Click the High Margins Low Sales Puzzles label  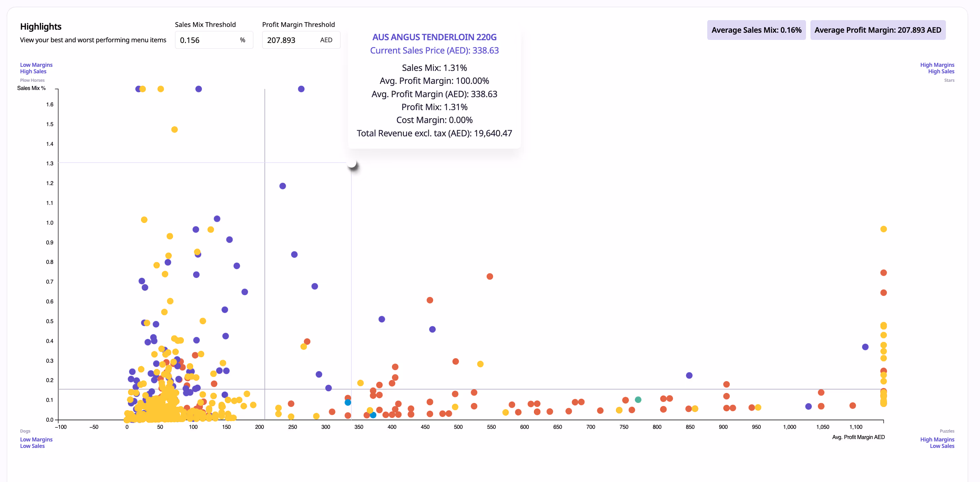[x=937, y=442]
